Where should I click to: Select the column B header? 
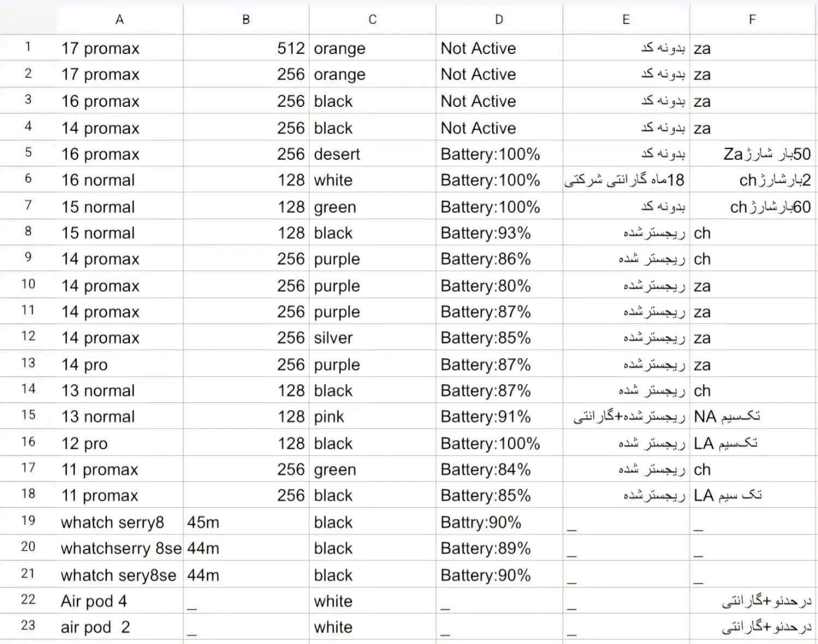[x=246, y=20]
